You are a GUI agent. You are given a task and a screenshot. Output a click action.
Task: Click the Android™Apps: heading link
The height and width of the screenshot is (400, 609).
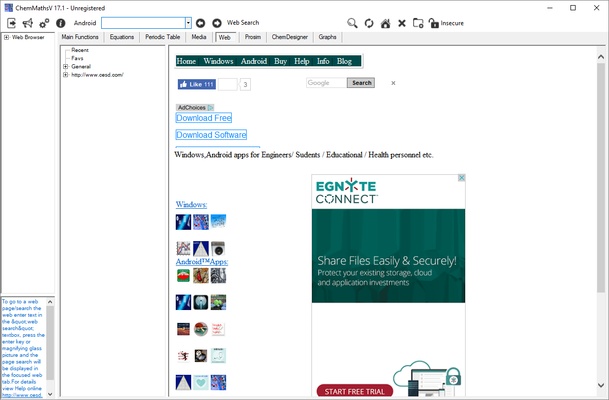[x=202, y=262]
